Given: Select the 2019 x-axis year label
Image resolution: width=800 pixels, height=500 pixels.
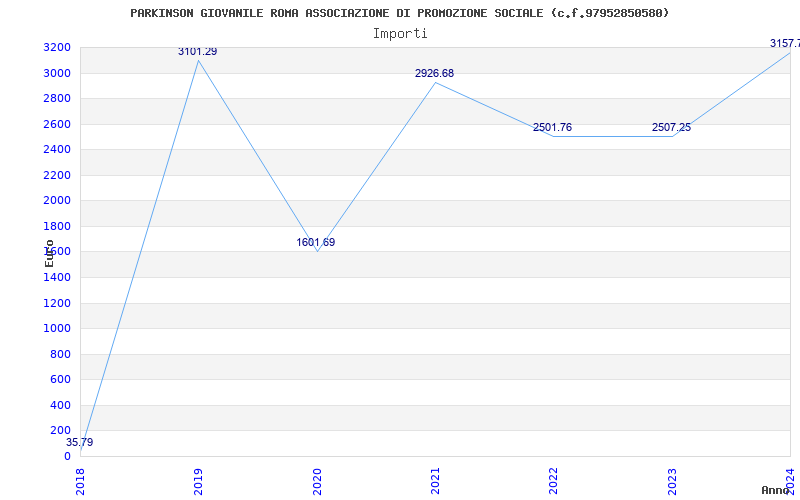Looking at the screenshot, I should 198,481.
